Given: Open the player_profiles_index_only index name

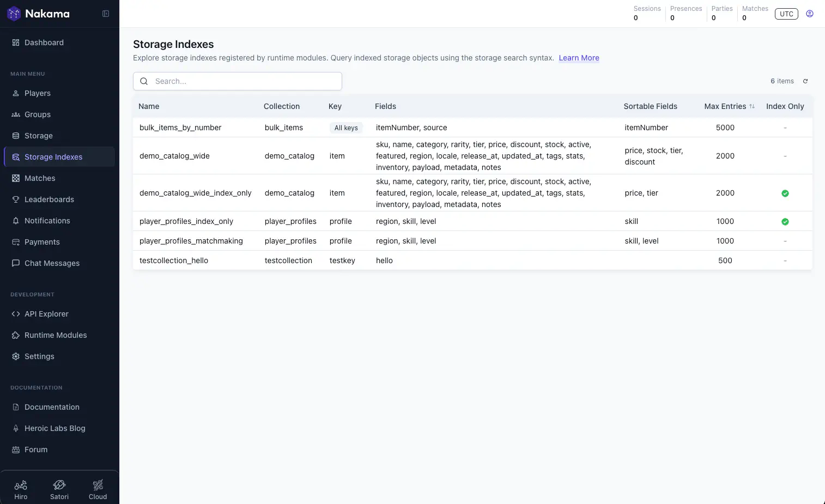Looking at the screenshot, I should (x=186, y=221).
